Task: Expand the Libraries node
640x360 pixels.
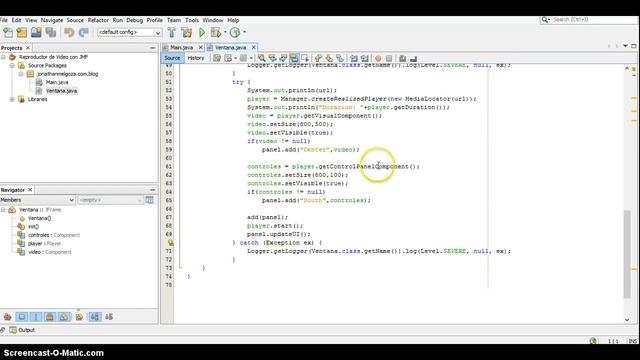Action: tap(12, 99)
